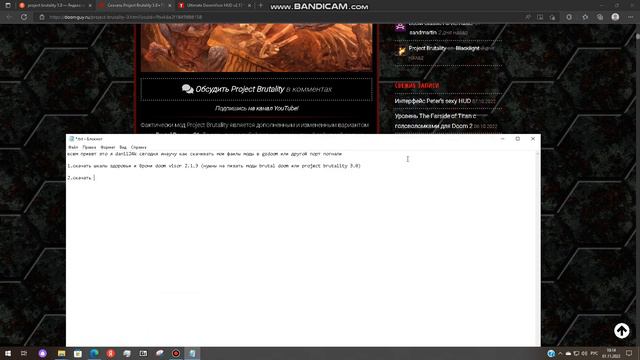Open the 'sandmartin' comment link in sidebar
The height and width of the screenshot is (360, 640).
coord(423,32)
